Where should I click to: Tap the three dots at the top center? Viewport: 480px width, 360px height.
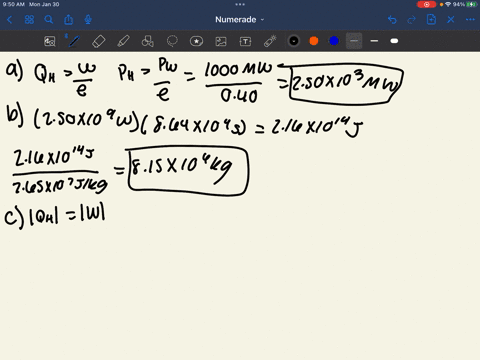point(240,4)
